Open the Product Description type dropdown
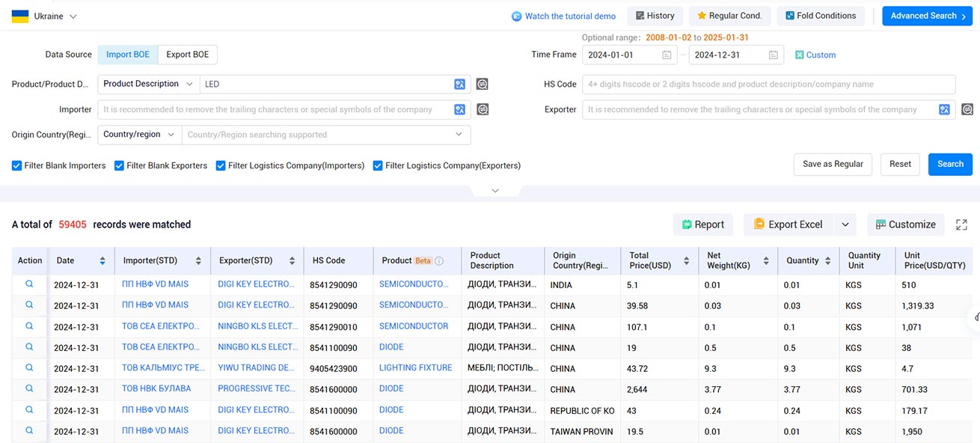Image resolution: width=980 pixels, height=443 pixels. [148, 84]
